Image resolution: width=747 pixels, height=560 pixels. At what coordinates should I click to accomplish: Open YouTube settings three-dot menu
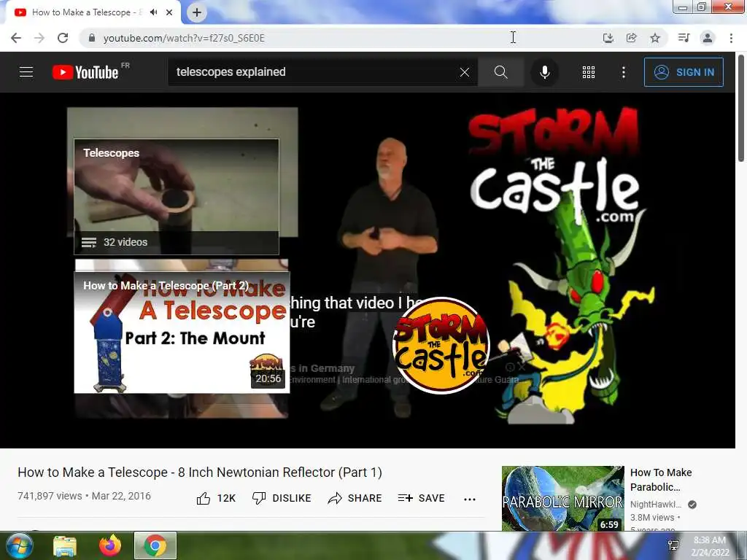coord(623,72)
